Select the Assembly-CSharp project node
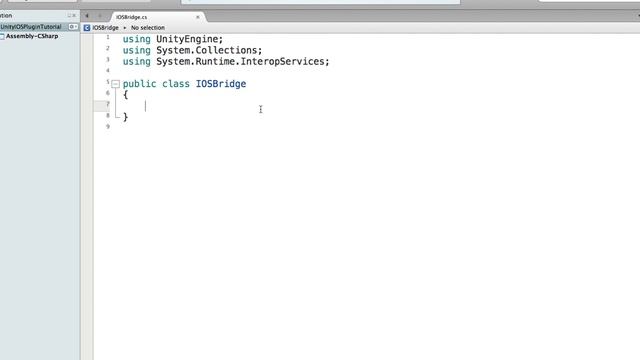640x360 pixels. [32, 36]
